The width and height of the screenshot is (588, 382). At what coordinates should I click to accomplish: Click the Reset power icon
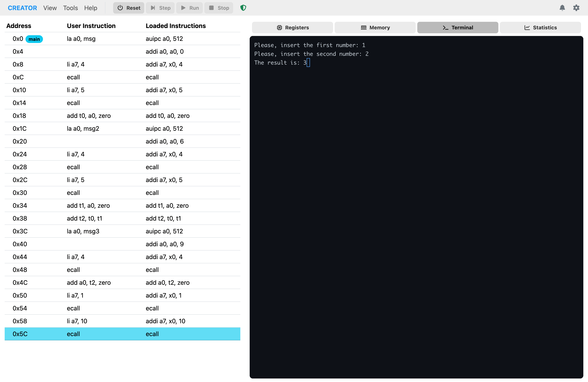tap(120, 8)
